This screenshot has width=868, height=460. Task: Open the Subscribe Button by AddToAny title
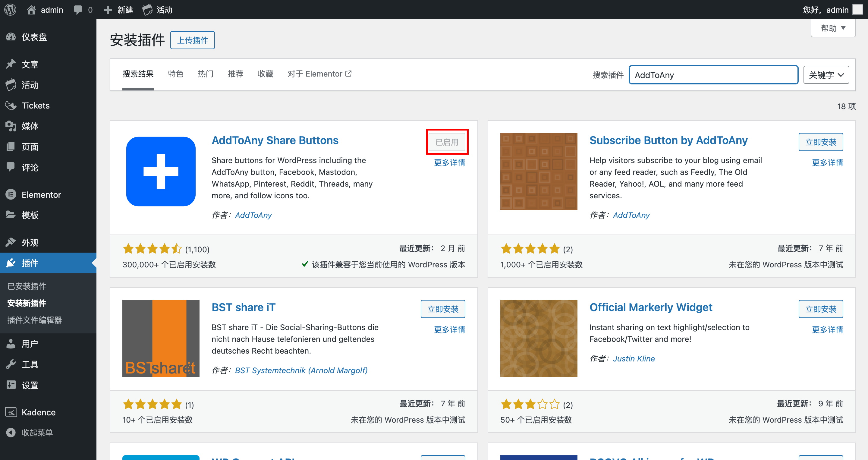tap(668, 140)
